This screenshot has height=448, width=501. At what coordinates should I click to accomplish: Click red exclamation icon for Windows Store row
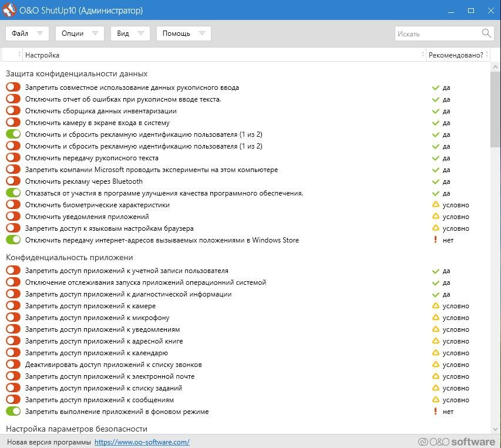[435, 240]
